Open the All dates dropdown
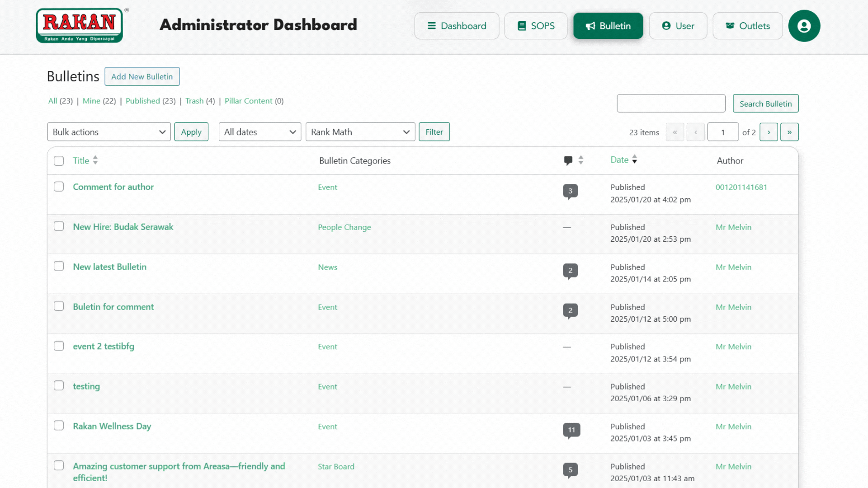This screenshot has width=868, height=488. click(259, 132)
